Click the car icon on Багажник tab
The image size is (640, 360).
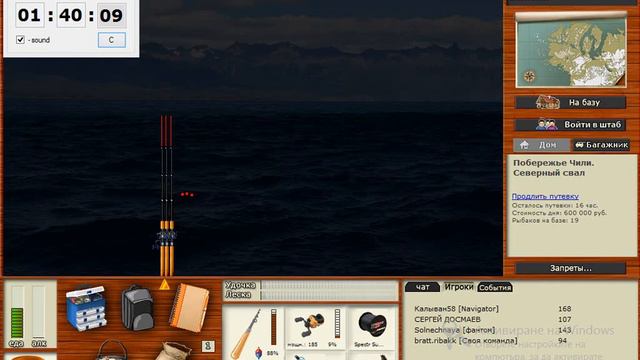click(x=579, y=144)
